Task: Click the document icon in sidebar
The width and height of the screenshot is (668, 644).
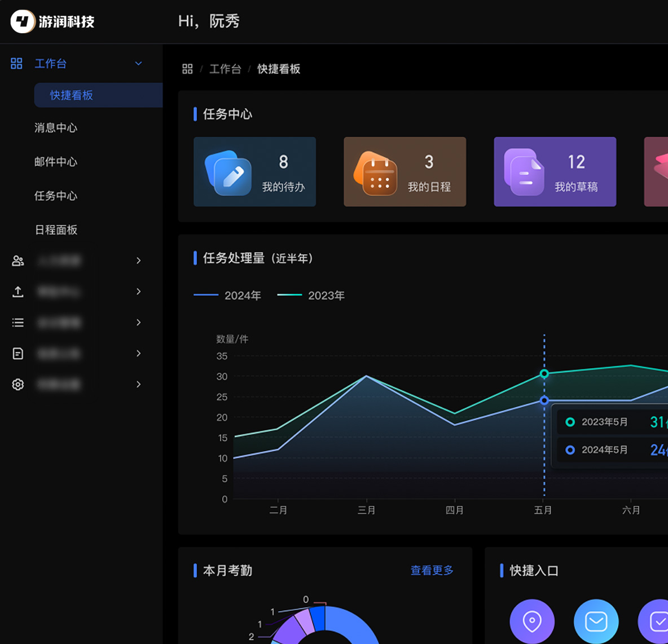Action: 17,354
